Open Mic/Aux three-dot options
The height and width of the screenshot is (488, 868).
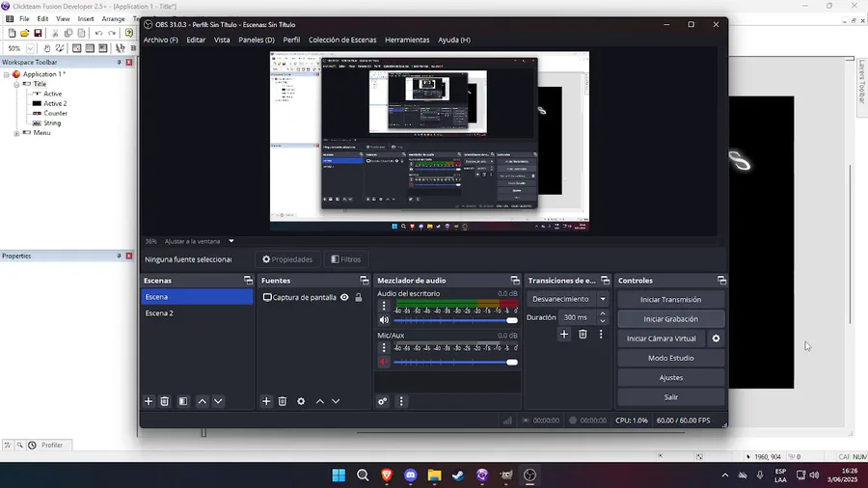pyautogui.click(x=384, y=347)
